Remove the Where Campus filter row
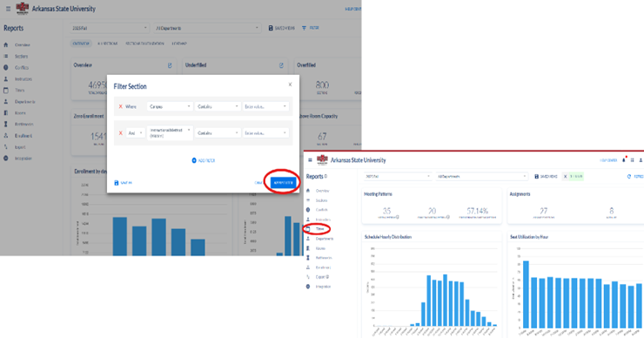 point(120,106)
